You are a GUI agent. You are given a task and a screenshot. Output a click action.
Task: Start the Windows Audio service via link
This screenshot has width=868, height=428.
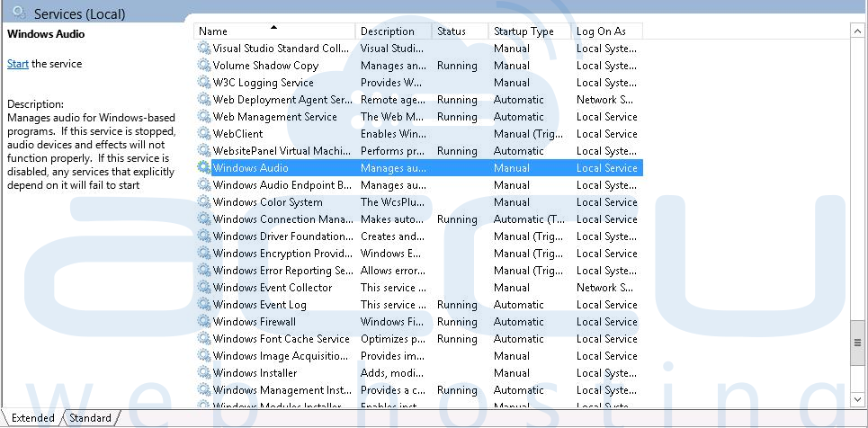click(18, 64)
